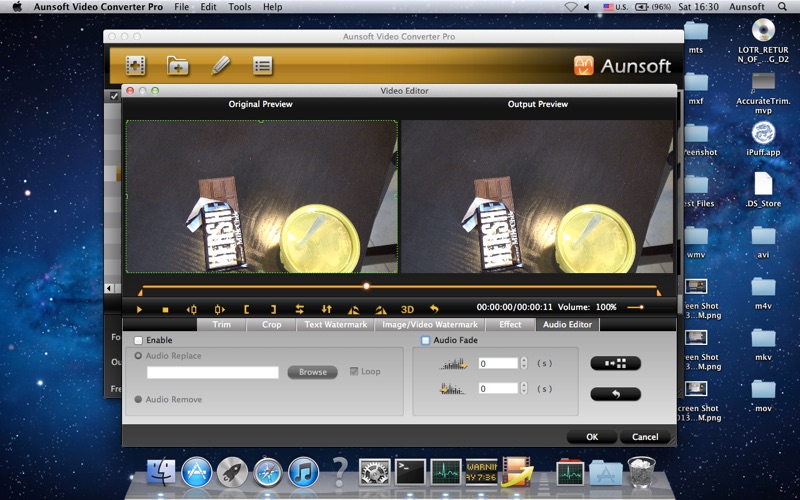This screenshot has height=500, width=800.
Task: Select the Audio Remove radio button
Action: [x=138, y=399]
